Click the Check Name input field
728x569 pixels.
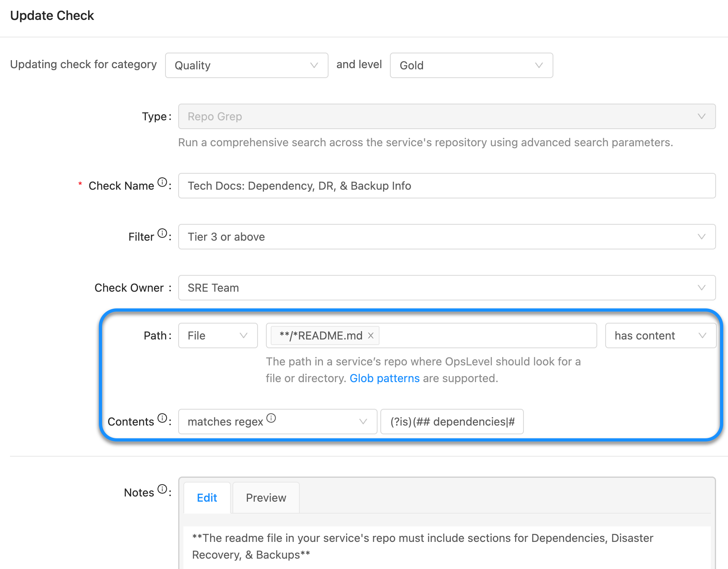447,186
